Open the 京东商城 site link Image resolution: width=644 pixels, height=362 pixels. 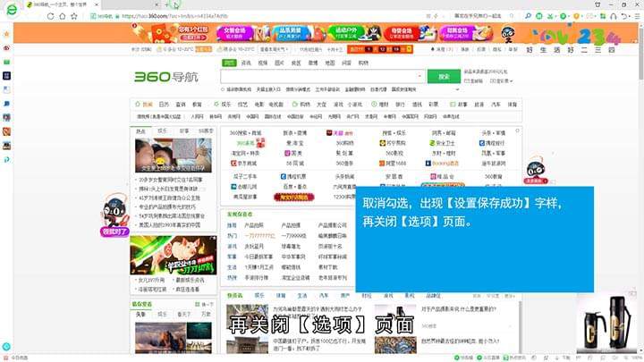point(243,163)
